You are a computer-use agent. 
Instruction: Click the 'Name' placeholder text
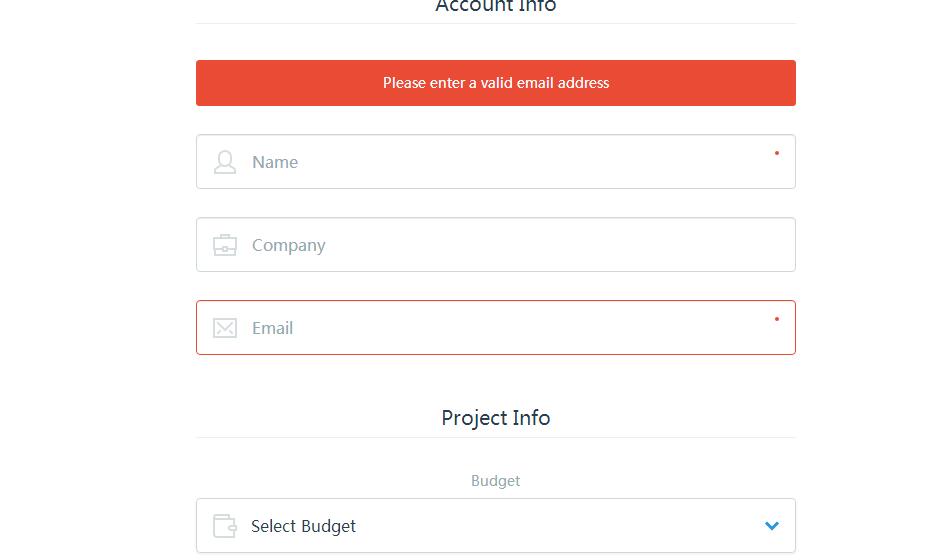tap(275, 162)
